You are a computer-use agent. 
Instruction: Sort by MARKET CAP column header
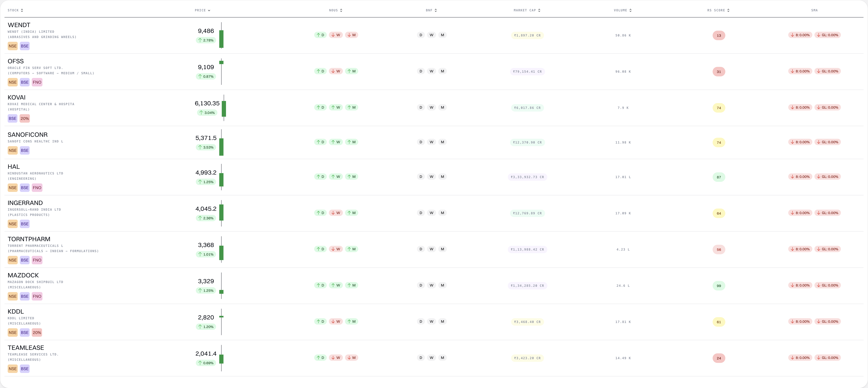click(x=527, y=10)
